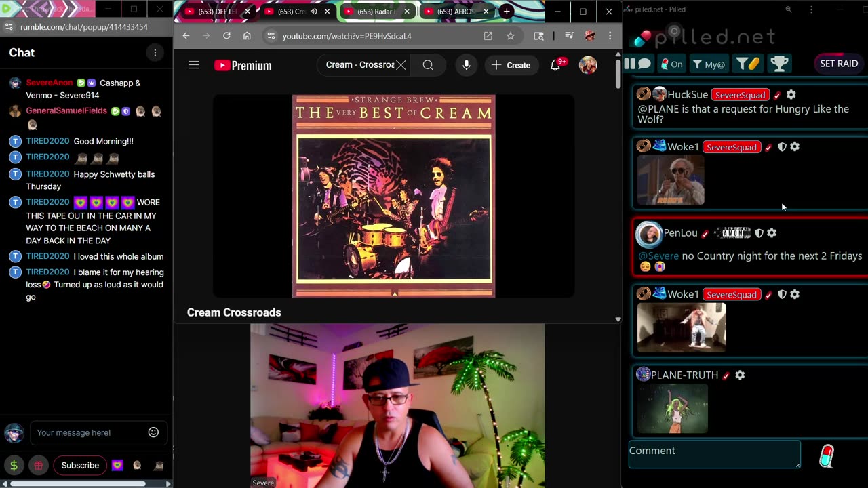Click the YouTube Create button

click(511, 65)
